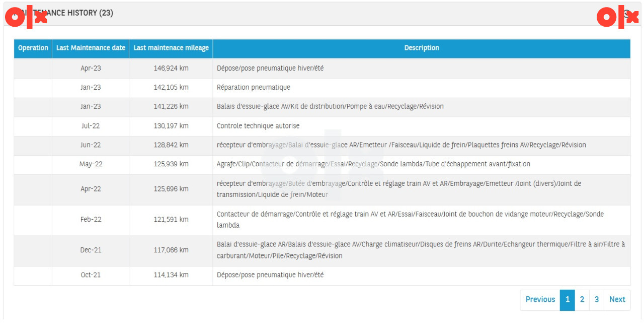
Task: Jump to page 3 of results
Action: pyautogui.click(x=597, y=299)
